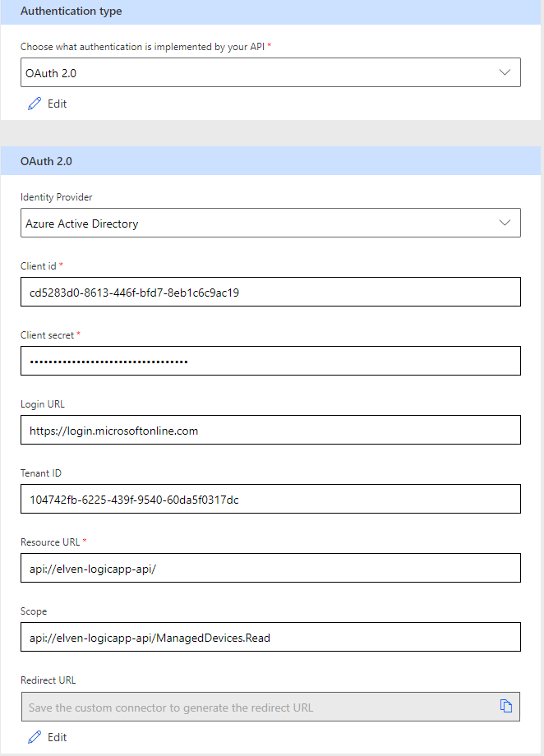Click the Resource URL input field
544x756 pixels.
[270, 568]
